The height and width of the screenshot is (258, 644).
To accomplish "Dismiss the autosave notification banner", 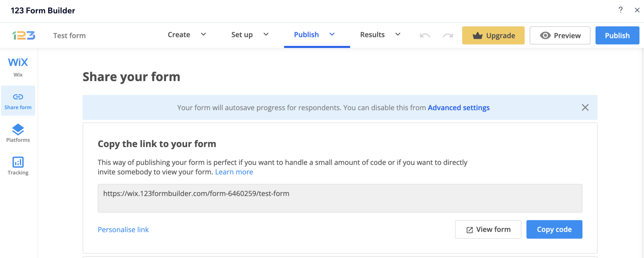I will pos(585,107).
